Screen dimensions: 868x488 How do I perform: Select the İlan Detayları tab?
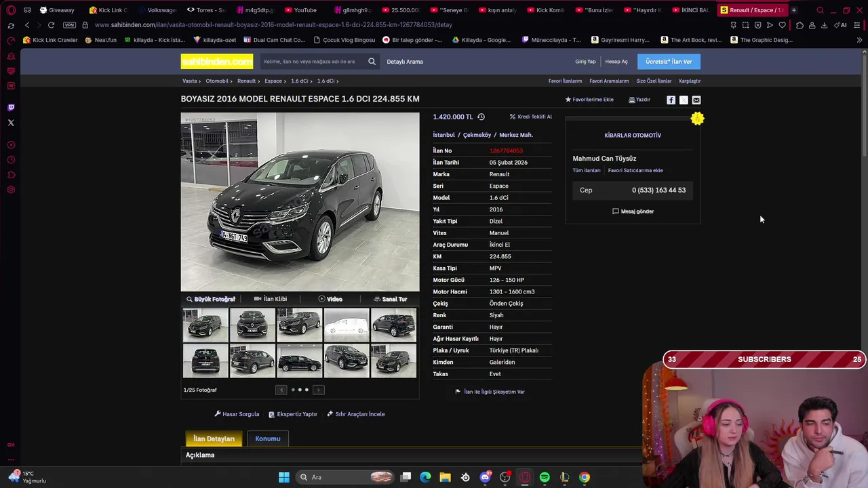click(x=214, y=439)
